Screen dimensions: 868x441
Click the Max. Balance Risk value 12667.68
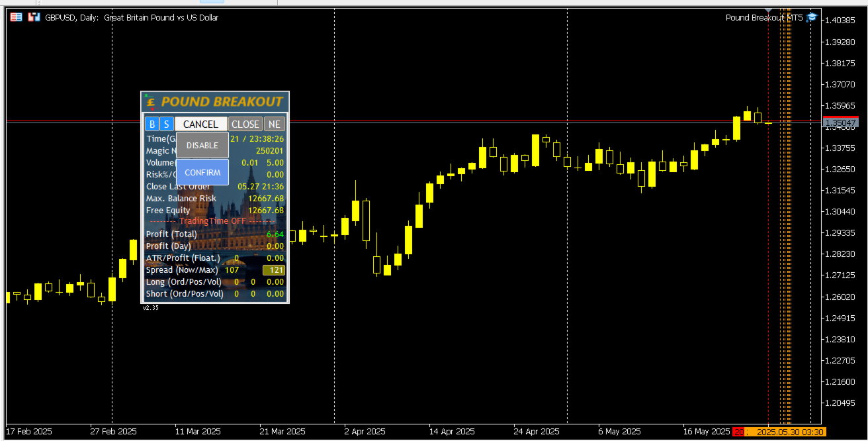click(x=266, y=199)
